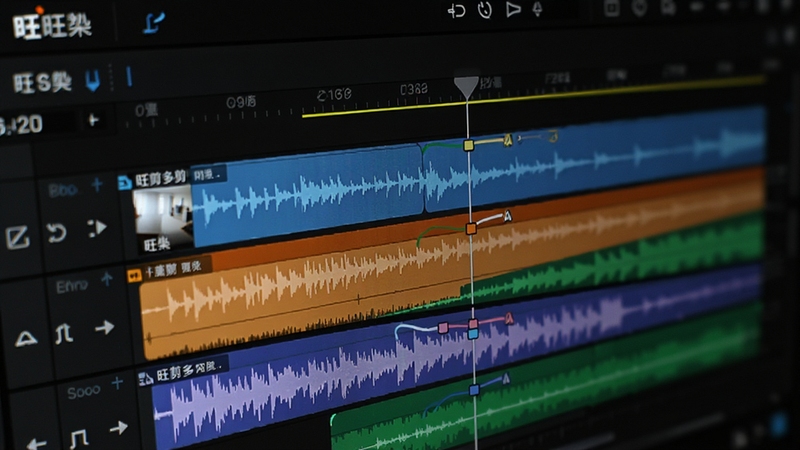Viewport: 800px width, 450px height.
Task: Click the Boo track label
Action: (63, 190)
